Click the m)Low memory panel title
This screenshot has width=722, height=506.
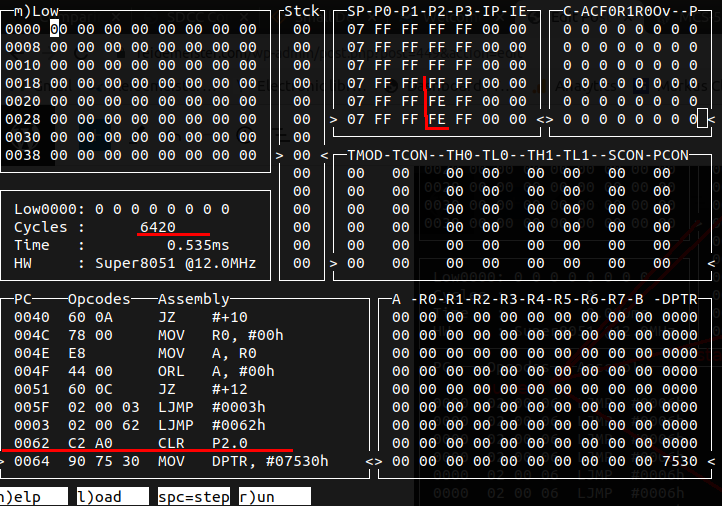[32, 11]
